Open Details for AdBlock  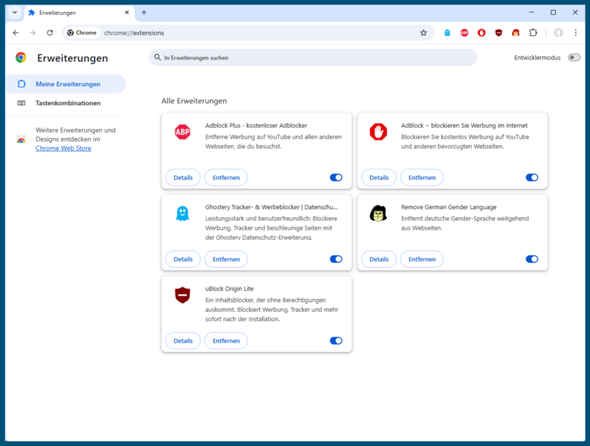coord(379,177)
